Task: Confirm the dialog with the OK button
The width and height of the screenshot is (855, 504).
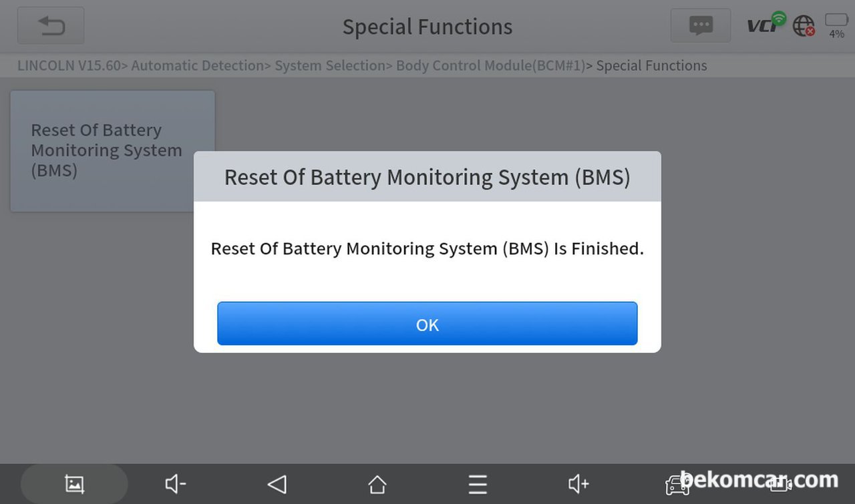Action: pos(427,324)
